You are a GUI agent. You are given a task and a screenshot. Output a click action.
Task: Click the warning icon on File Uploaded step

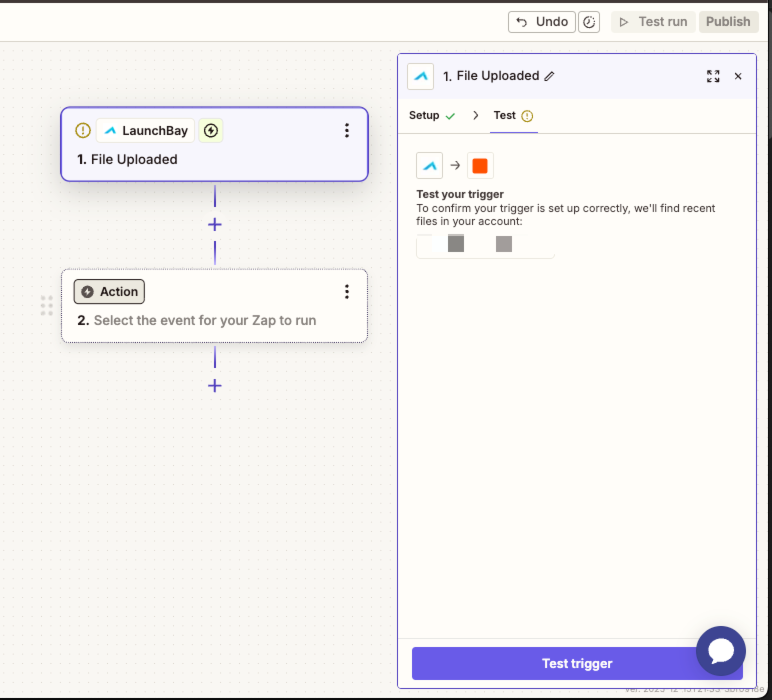83,130
